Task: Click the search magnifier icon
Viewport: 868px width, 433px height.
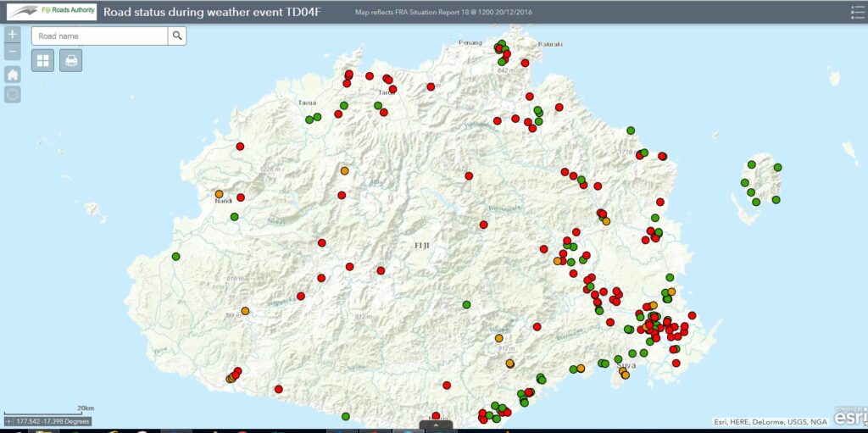Action: [177, 36]
